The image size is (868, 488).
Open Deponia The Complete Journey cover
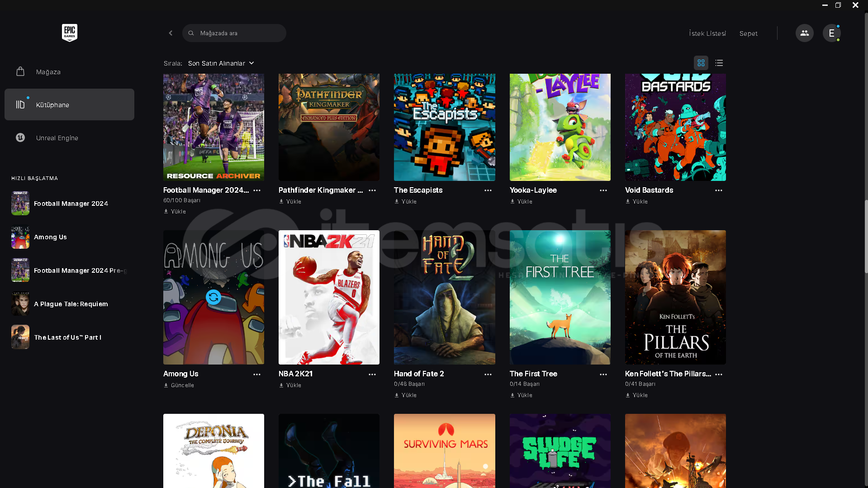[x=213, y=451]
